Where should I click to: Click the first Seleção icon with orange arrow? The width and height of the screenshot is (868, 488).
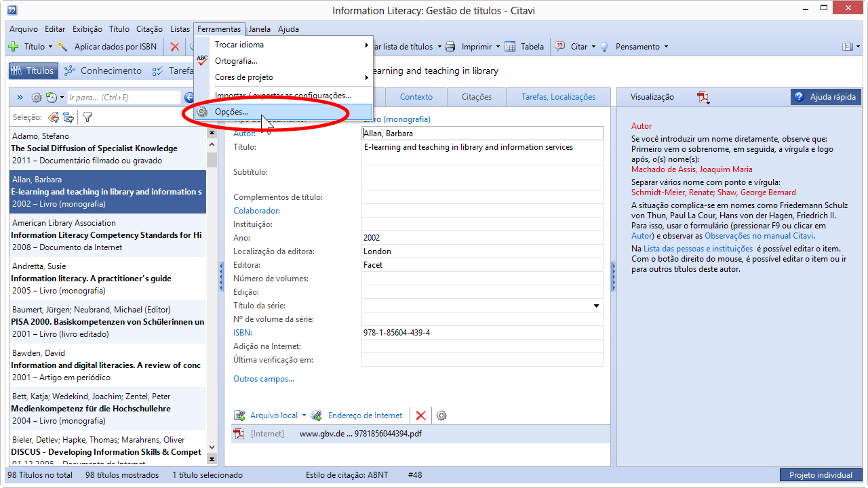tap(54, 117)
